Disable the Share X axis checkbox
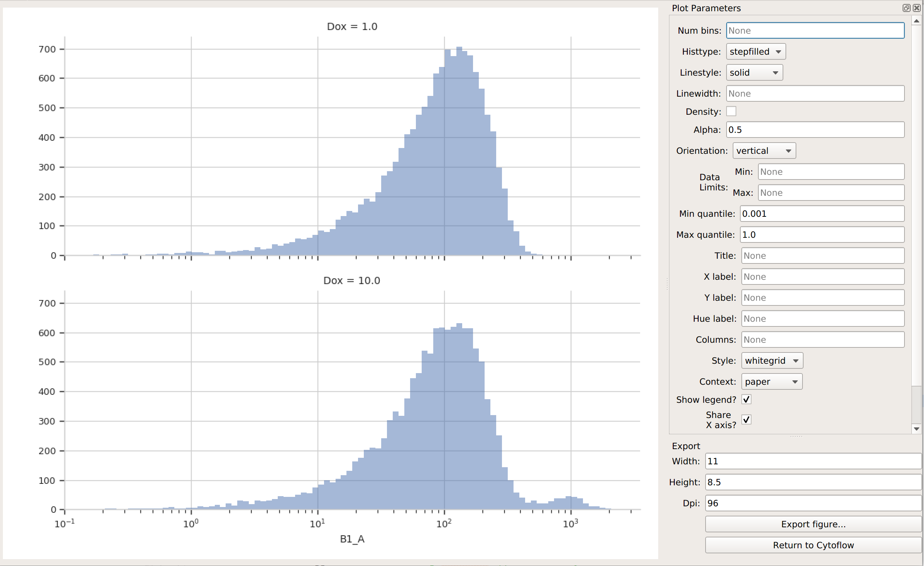This screenshot has width=924, height=566. pyautogui.click(x=746, y=420)
